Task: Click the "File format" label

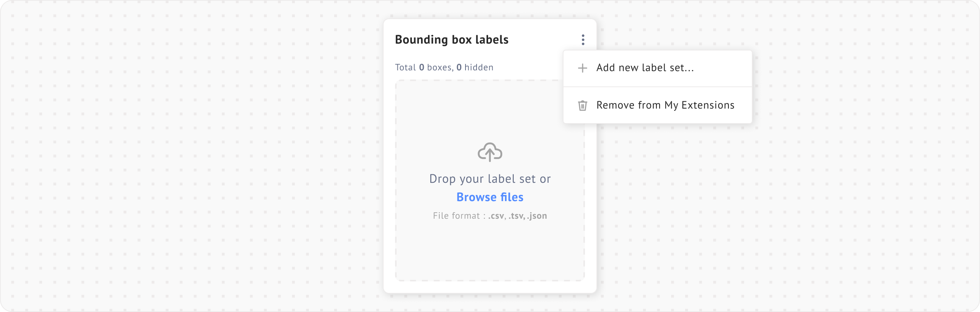Action: [x=456, y=216]
